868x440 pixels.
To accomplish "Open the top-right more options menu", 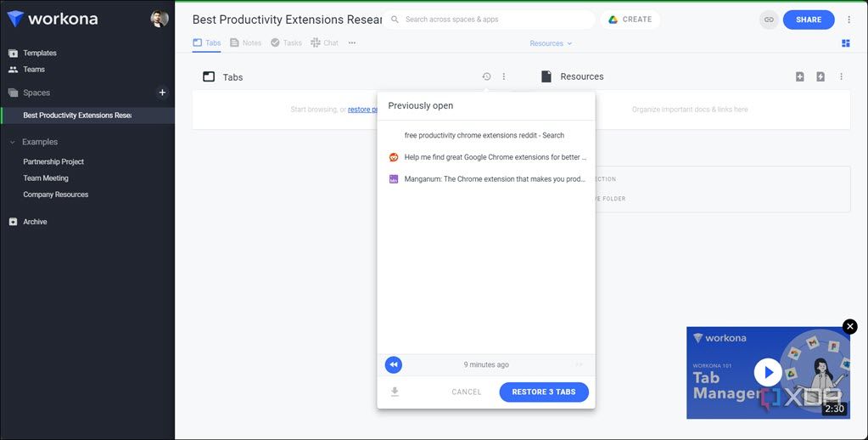I will point(849,20).
